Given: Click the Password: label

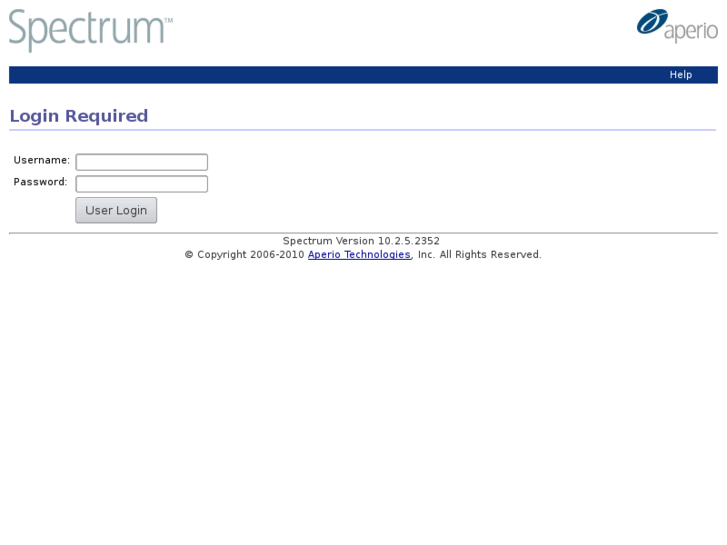Looking at the screenshot, I should [x=40, y=182].
